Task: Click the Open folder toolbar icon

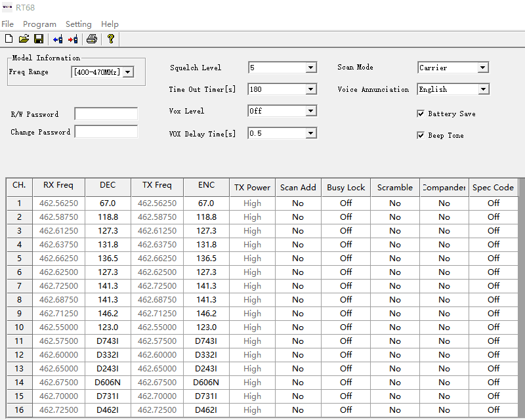Action: click(x=24, y=39)
